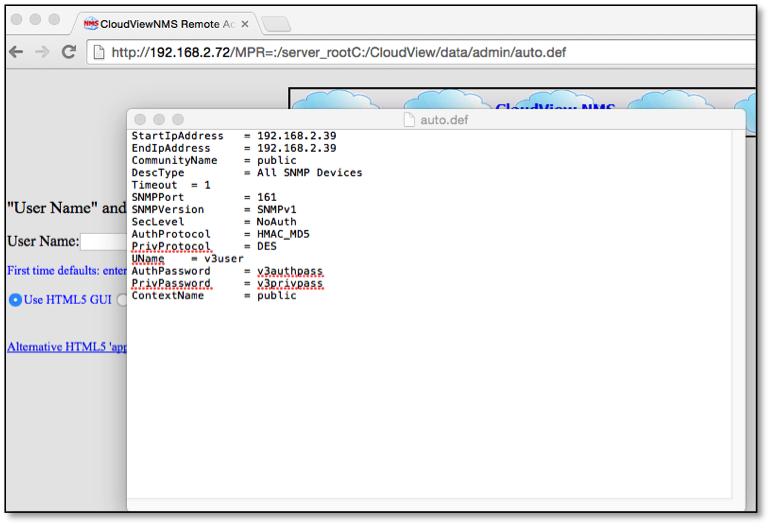Click the address bar URL field
771x526 pixels.
[400, 52]
